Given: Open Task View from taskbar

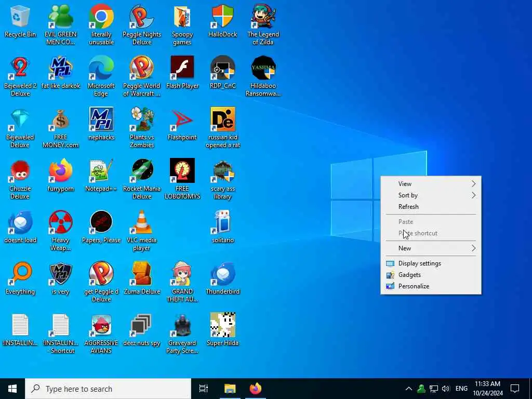Looking at the screenshot, I should 203,389.
